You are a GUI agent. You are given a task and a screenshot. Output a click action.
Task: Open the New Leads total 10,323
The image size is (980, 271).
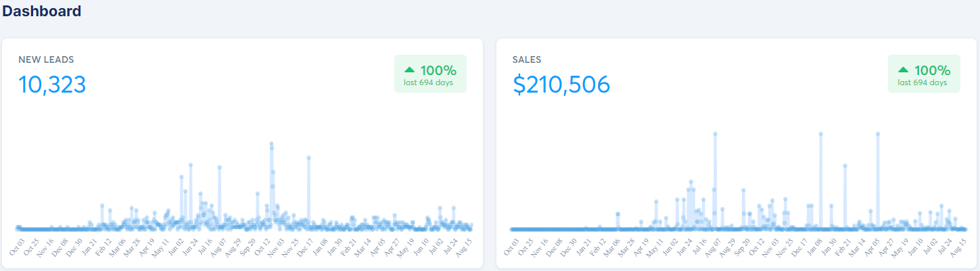pos(52,84)
